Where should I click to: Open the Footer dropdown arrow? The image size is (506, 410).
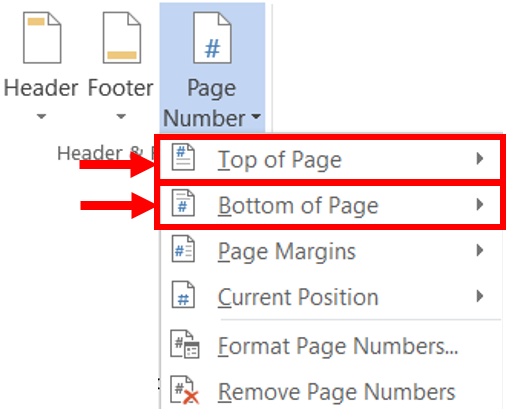click(121, 116)
